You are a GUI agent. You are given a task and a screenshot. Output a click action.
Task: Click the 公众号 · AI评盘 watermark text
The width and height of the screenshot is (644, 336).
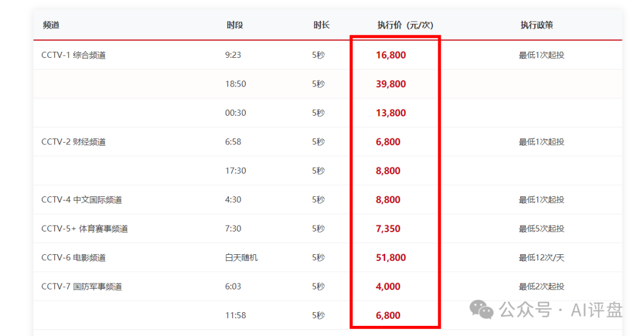[x=561, y=310]
